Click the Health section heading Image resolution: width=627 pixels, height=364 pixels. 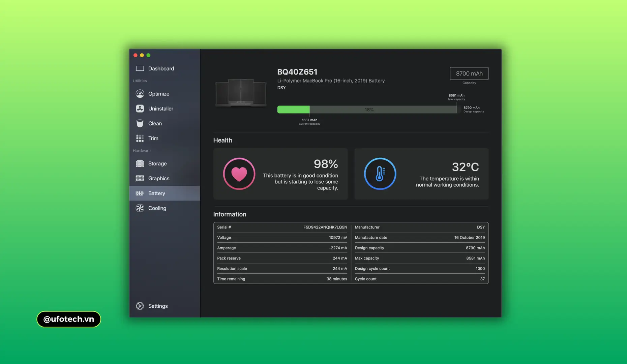pos(222,140)
